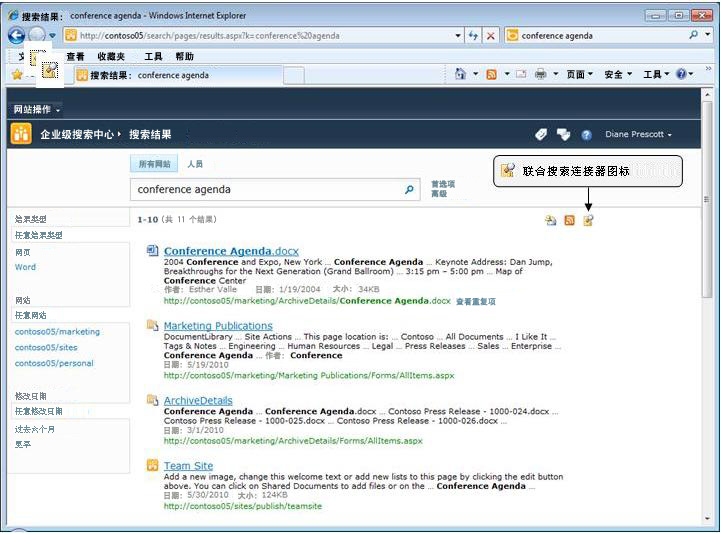Click the search magnifier in the query box

coord(409,189)
